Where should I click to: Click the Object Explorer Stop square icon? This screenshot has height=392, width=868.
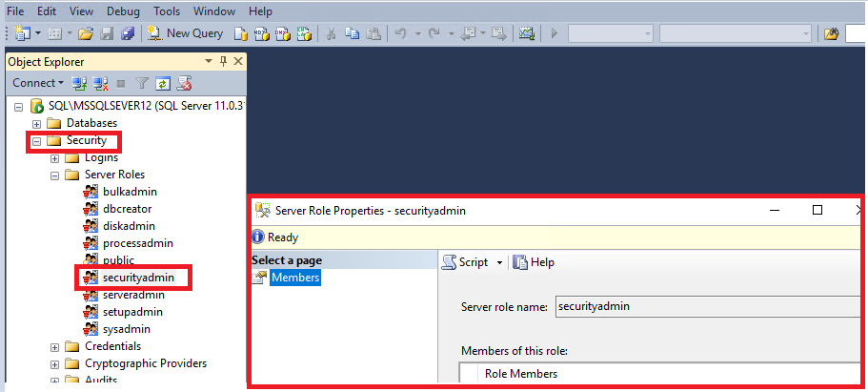pyautogui.click(x=121, y=84)
